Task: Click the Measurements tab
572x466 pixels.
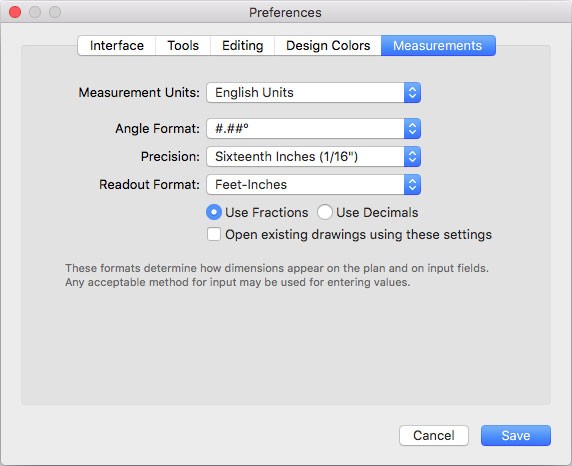Action: (x=438, y=46)
